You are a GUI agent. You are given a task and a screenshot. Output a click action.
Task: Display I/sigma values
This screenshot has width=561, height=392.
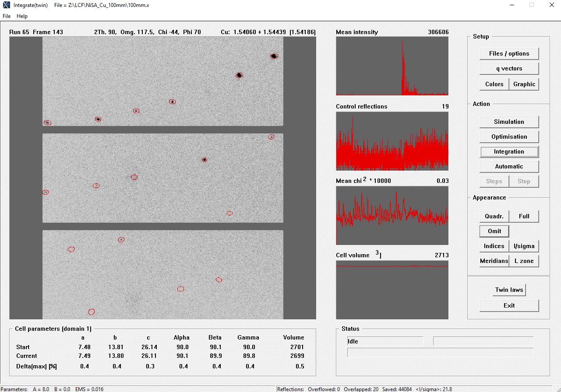tap(524, 246)
